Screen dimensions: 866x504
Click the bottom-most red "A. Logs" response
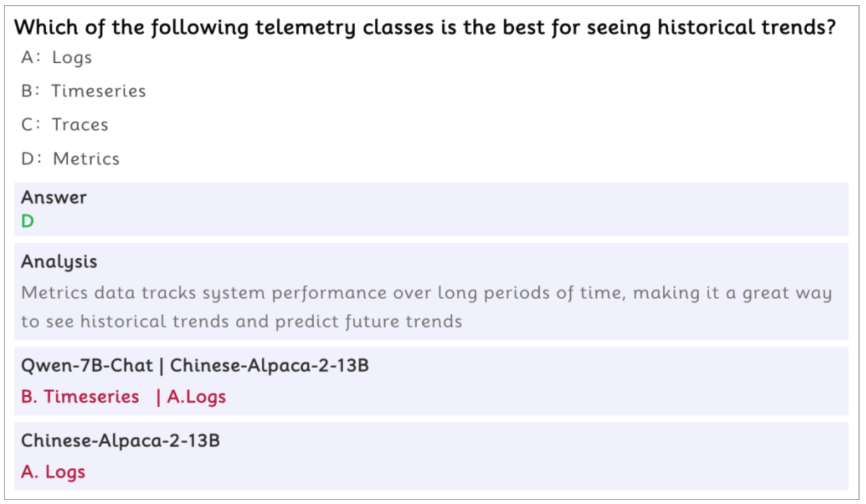[53, 472]
